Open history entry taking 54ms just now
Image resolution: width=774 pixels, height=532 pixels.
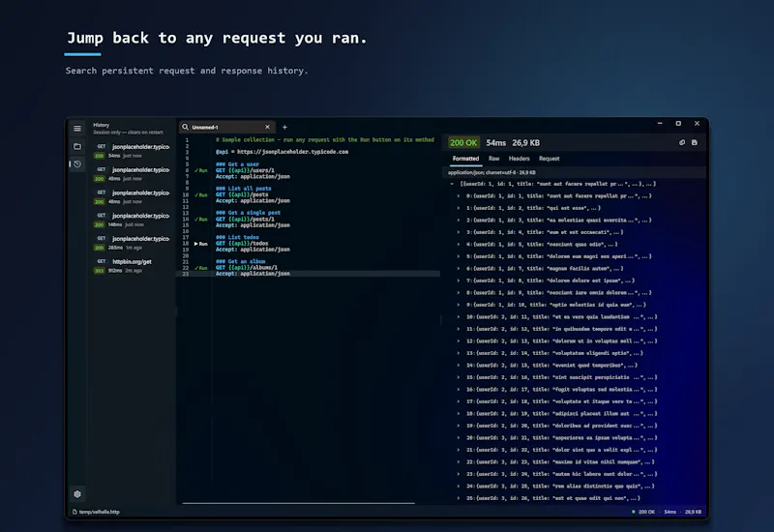tap(132, 151)
